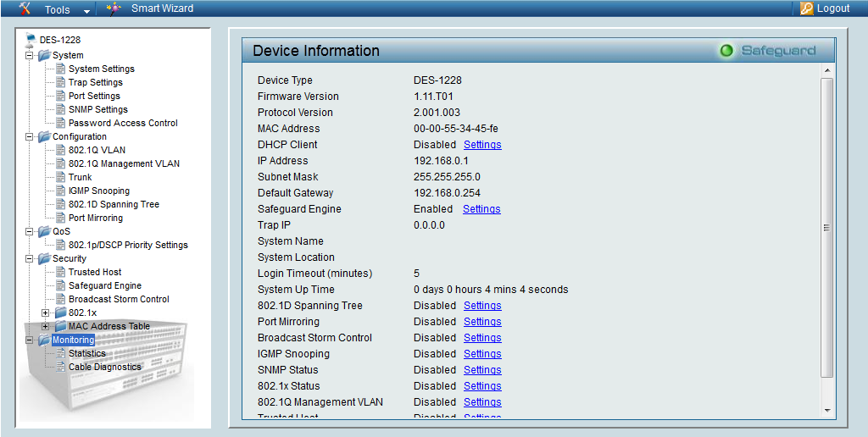Click the Logout key icon

point(807,8)
